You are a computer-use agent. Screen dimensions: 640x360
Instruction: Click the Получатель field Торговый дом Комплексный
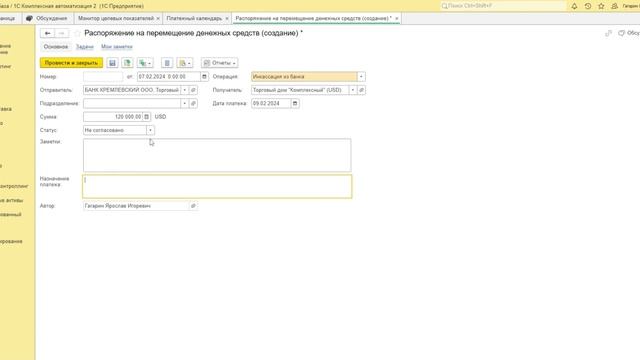pyautogui.click(x=300, y=90)
